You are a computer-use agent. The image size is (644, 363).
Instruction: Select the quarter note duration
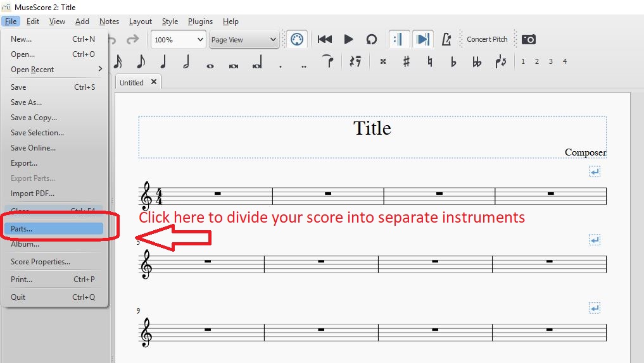click(x=163, y=62)
